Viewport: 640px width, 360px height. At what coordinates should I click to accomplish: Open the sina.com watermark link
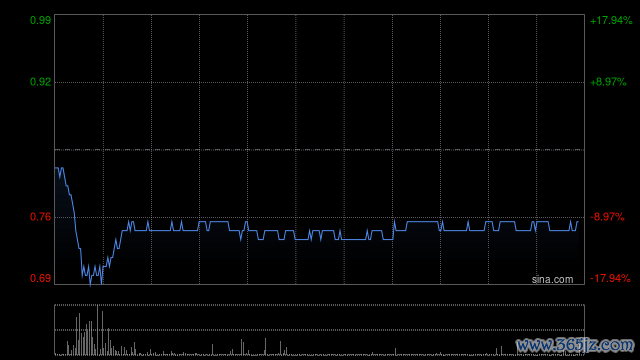tap(552, 279)
